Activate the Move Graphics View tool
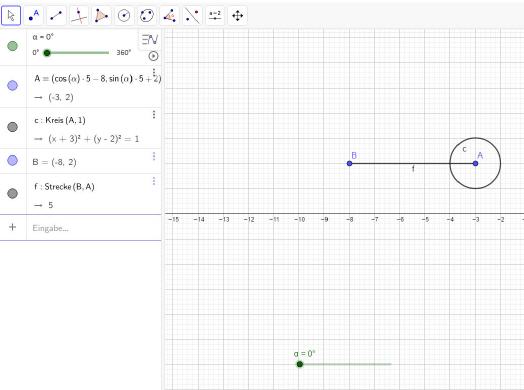Screen dimensions: 524x390 click(238, 15)
